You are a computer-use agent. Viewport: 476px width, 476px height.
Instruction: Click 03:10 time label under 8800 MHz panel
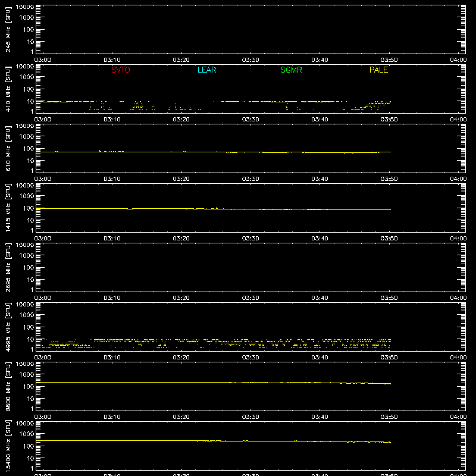point(112,417)
